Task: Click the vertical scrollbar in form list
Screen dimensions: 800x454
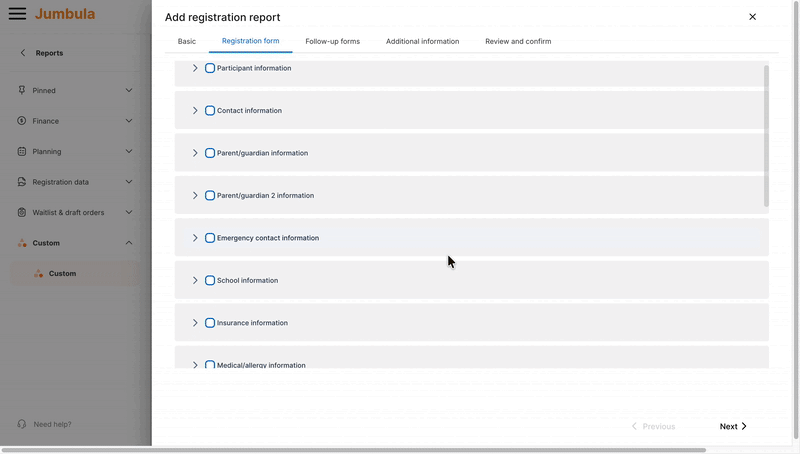Action: [766, 135]
